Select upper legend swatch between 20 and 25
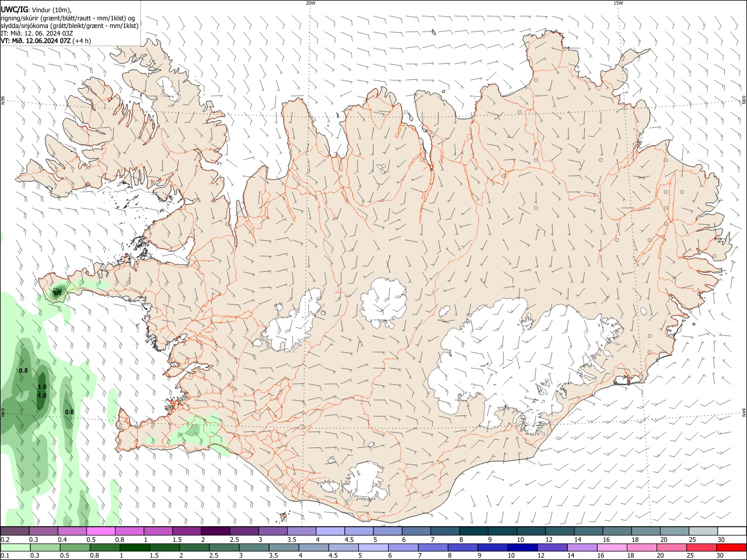 click(x=674, y=531)
